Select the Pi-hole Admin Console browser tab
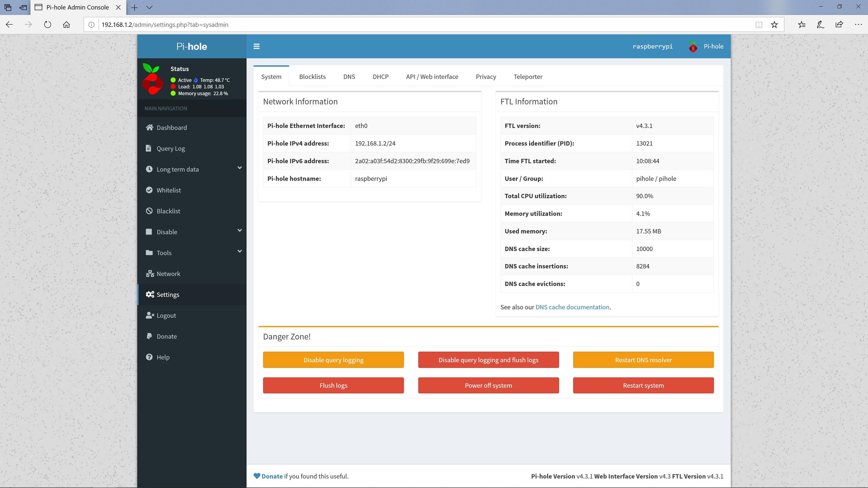 (x=78, y=7)
